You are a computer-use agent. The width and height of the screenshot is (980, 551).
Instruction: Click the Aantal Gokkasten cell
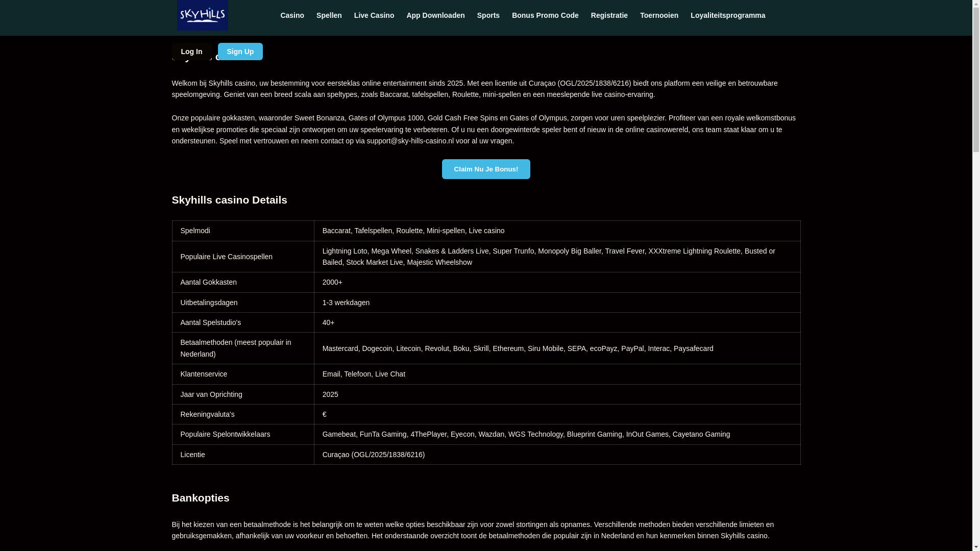[x=243, y=282]
